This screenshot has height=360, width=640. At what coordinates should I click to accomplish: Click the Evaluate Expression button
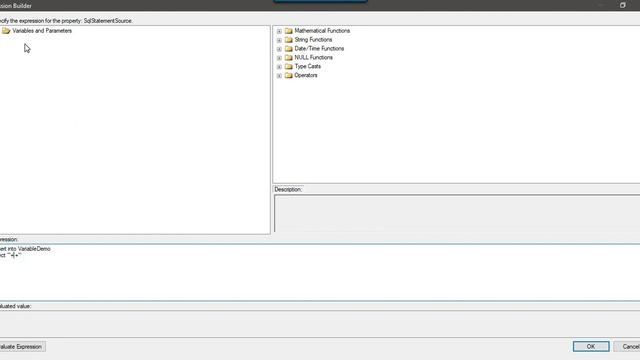coord(22,347)
